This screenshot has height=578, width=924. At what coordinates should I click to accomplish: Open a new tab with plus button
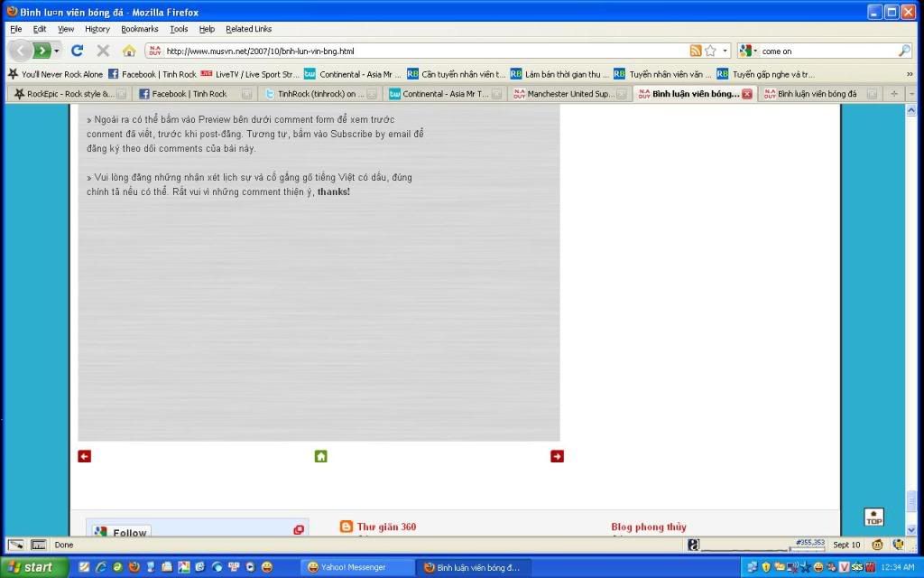894,94
